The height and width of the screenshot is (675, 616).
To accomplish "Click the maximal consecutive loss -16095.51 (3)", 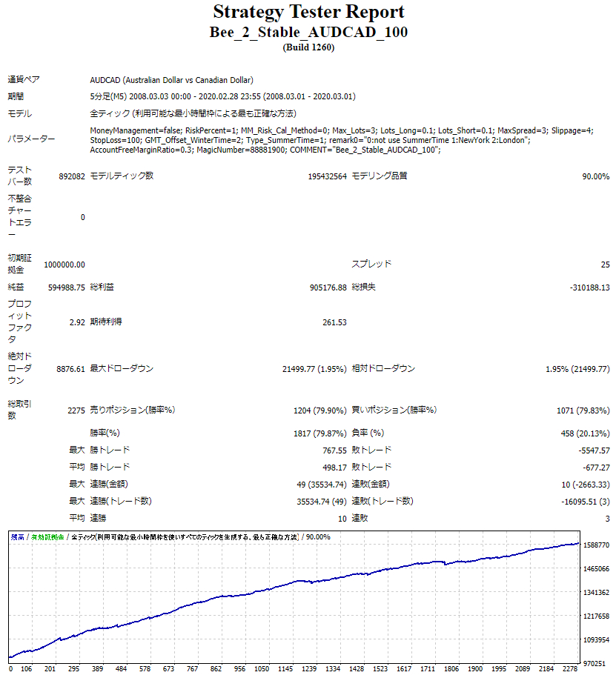I will point(586,502).
